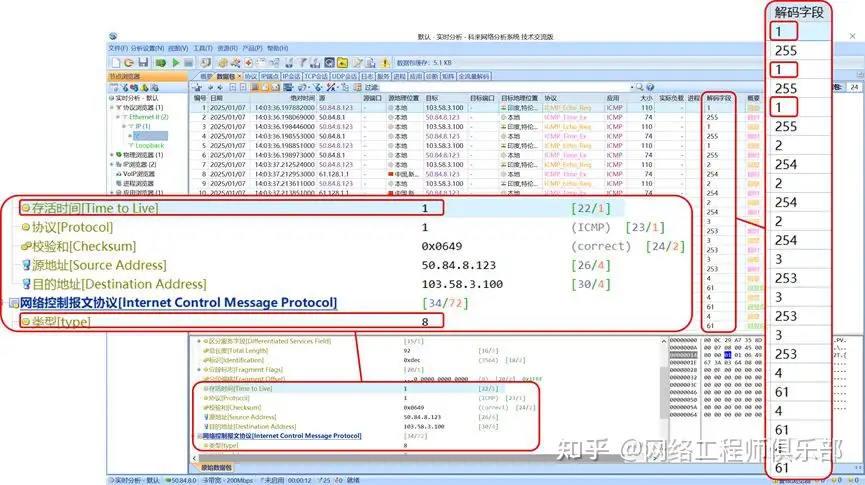Screen dimensions: 865x485
Task: Click the green Start capture play icon
Action: tap(175, 63)
